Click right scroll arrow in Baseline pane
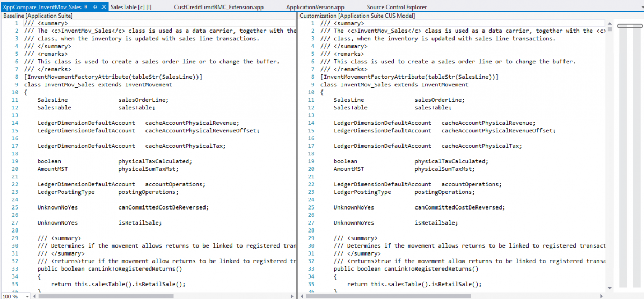Image resolution: width=644 pixels, height=299 pixels. [x=292, y=296]
